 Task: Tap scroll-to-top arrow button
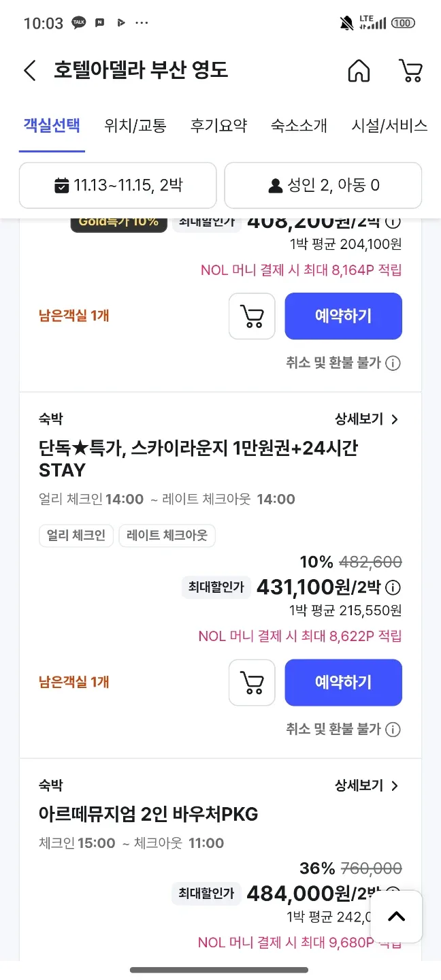click(x=396, y=916)
